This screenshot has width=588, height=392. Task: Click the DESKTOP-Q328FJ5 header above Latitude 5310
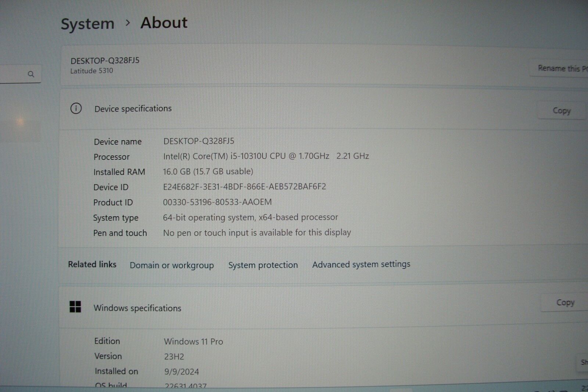click(105, 61)
